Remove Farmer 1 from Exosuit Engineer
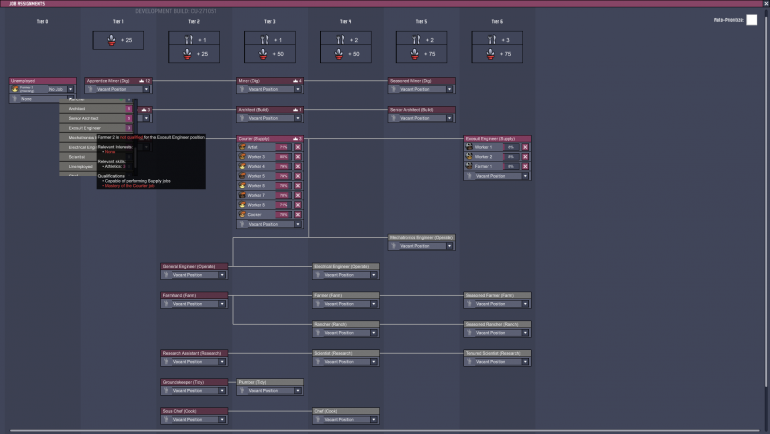 (525, 166)
